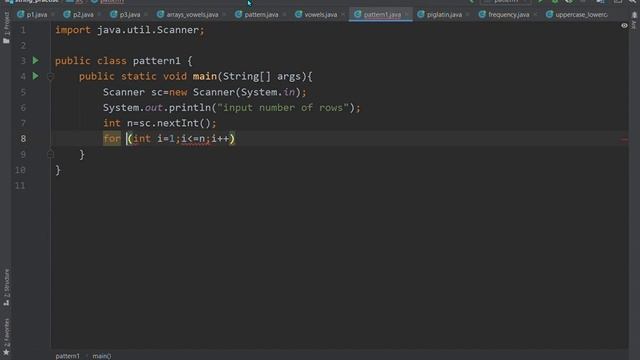Screen dimensions: 640x360
Task: Run main method from gutter arrow
Action: pyautogui.click(x=36, y=76)
